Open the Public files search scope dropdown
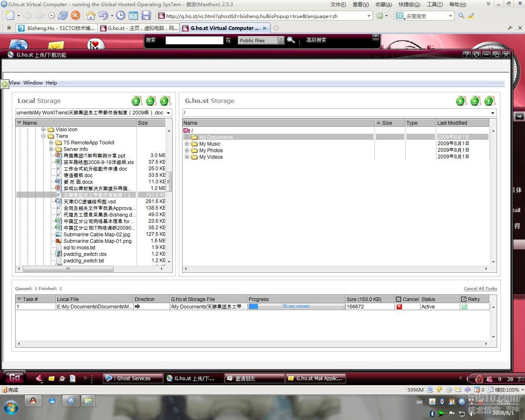The height and width of the screenshot is (420, 525). coord(281,40)
